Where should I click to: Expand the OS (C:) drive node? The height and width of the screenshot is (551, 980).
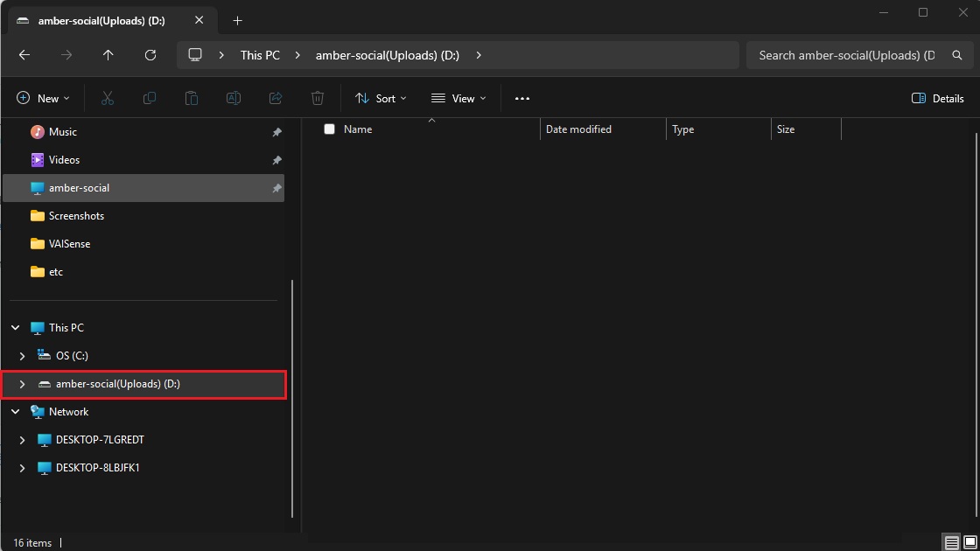click(x=22, y=355)
